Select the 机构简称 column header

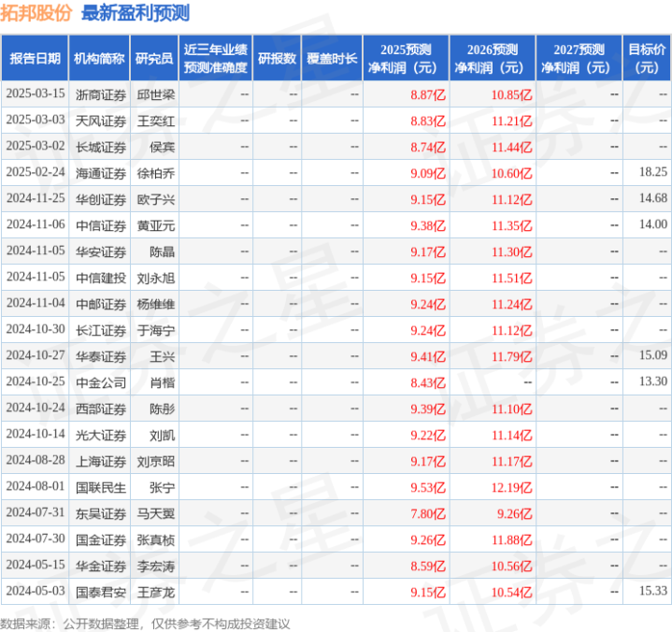pos(99,58)
